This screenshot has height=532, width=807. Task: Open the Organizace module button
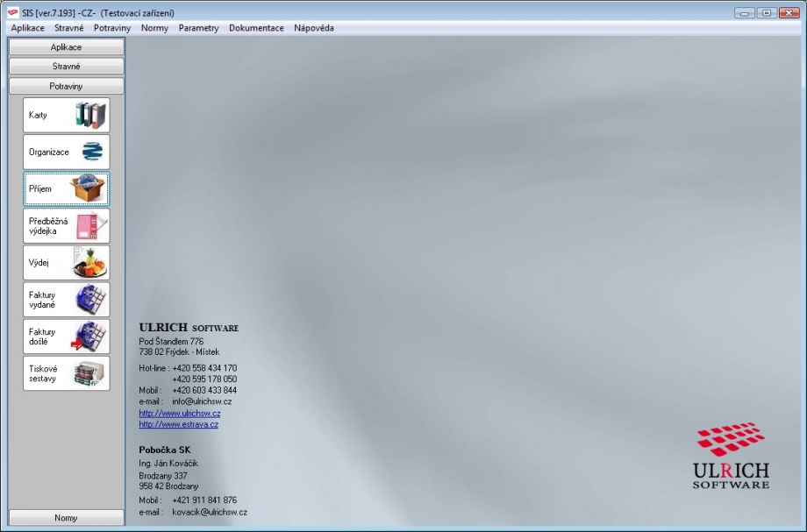click(67, 153)
